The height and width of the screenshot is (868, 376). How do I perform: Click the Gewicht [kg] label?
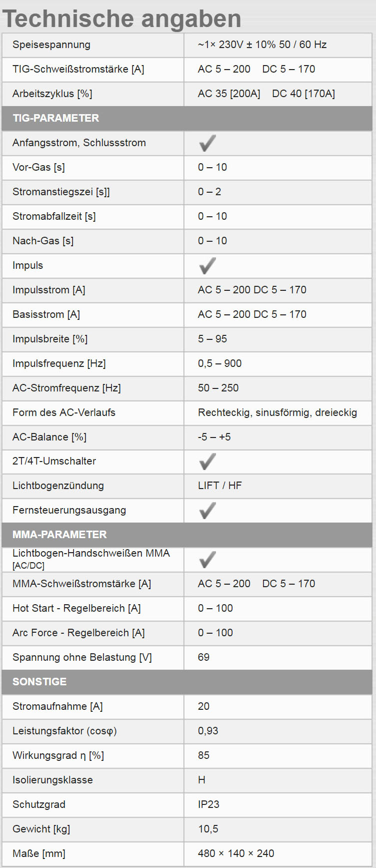point(41,829)
